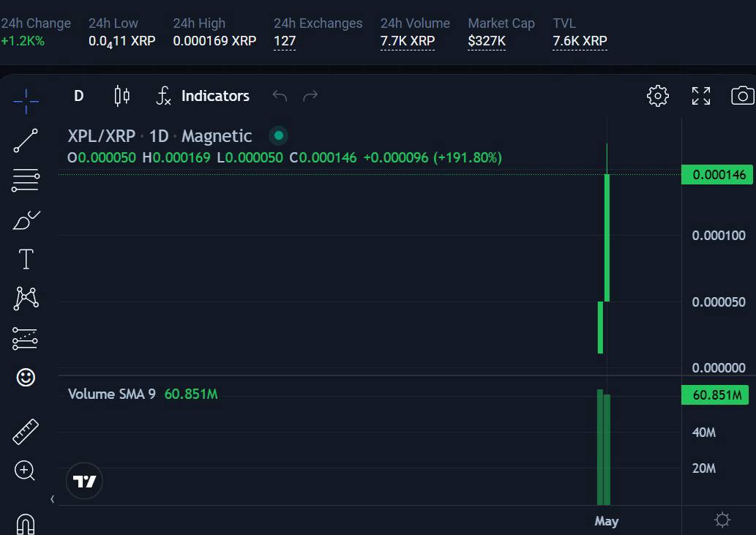756x535 pixels.
Task: Select the ruler measure tool
Action: pyautogui.click(x=26, y=431)
